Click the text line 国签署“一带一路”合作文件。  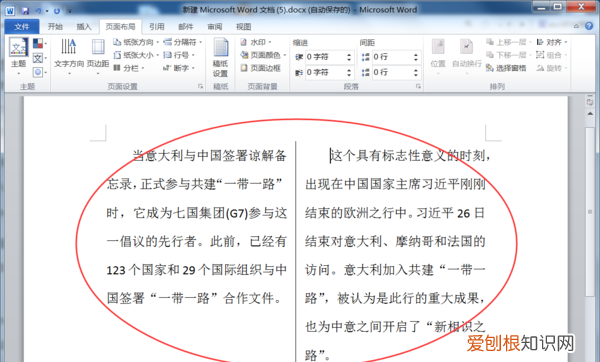(x=195, y=298)
